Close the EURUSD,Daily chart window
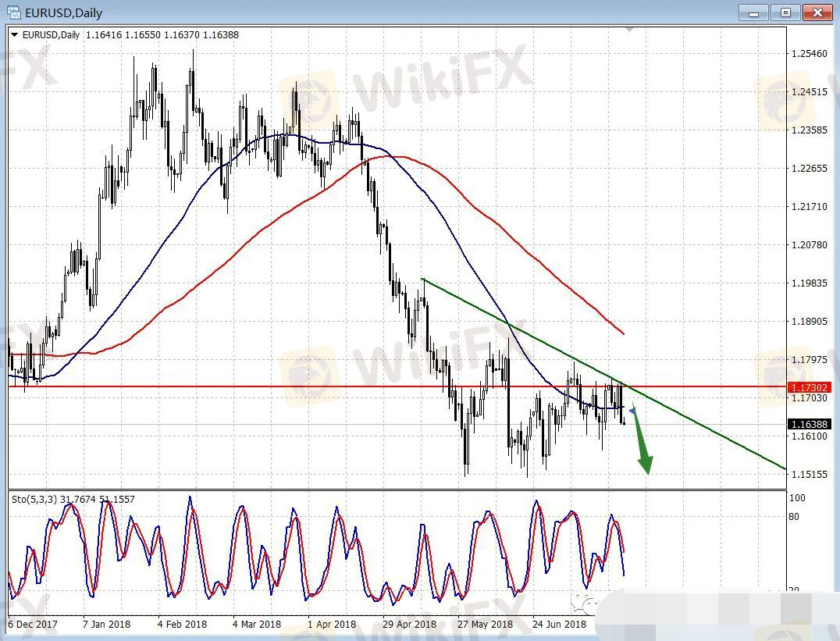This screenshot has width=840, height=641. (x=817, y=12)
